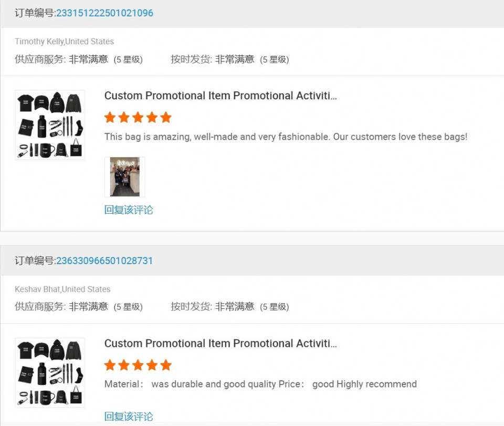Image resolution: width=504 pixels, height=426 pixels.
Task: Select reviewer name Keshav Bhat, United States
Action: (62, 289)
